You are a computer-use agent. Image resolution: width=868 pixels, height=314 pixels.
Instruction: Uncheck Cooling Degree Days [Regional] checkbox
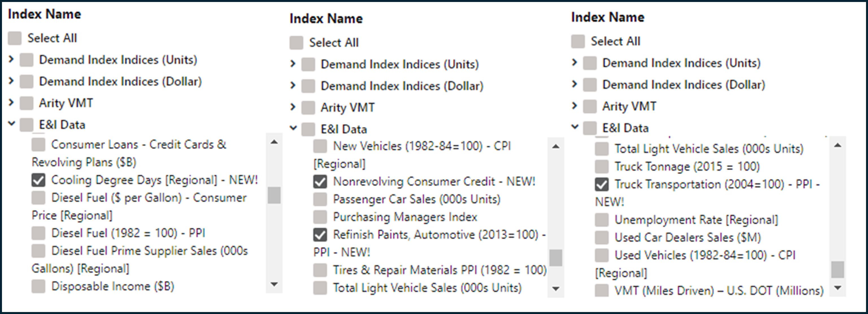(38, 180)
